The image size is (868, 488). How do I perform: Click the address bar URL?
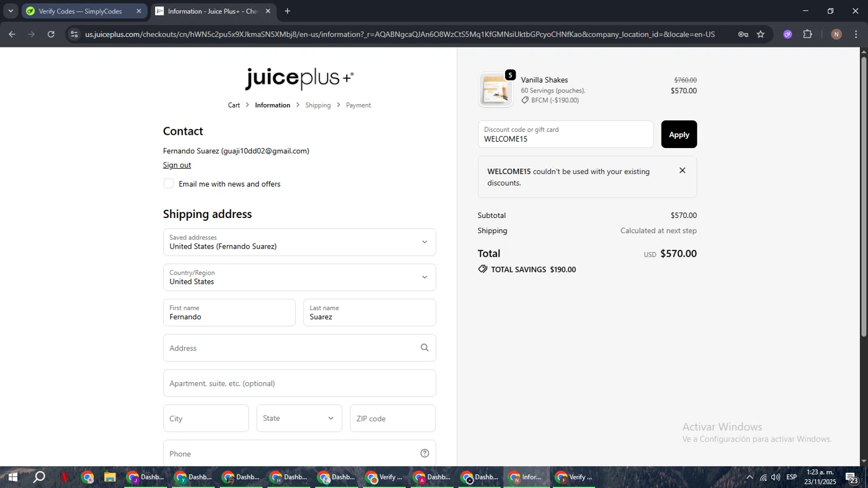coord(400,34)
